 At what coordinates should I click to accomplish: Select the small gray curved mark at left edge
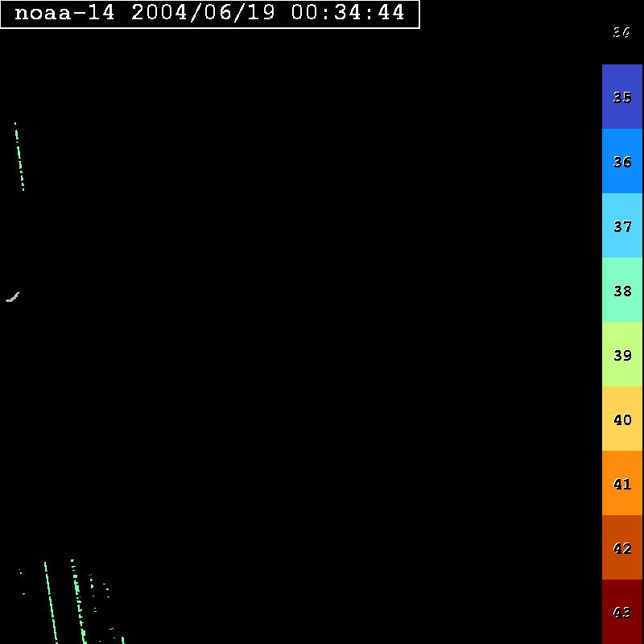click(12, 298)
